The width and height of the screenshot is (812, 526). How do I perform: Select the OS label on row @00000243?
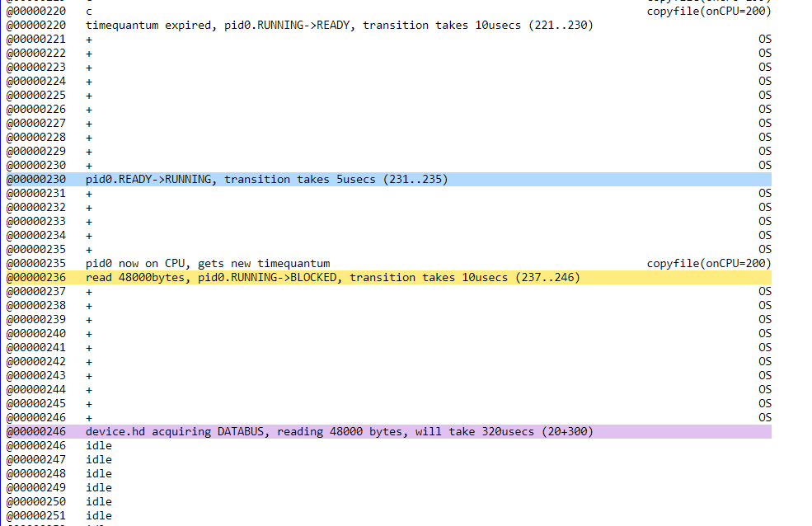click(764, 375)
